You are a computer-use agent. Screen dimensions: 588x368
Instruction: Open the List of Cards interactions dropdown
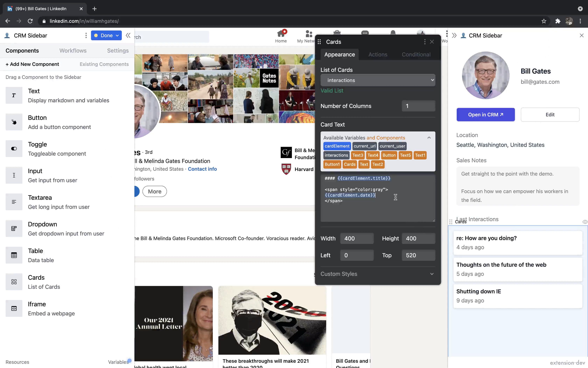pyautogui.click(x=378, y=80)
